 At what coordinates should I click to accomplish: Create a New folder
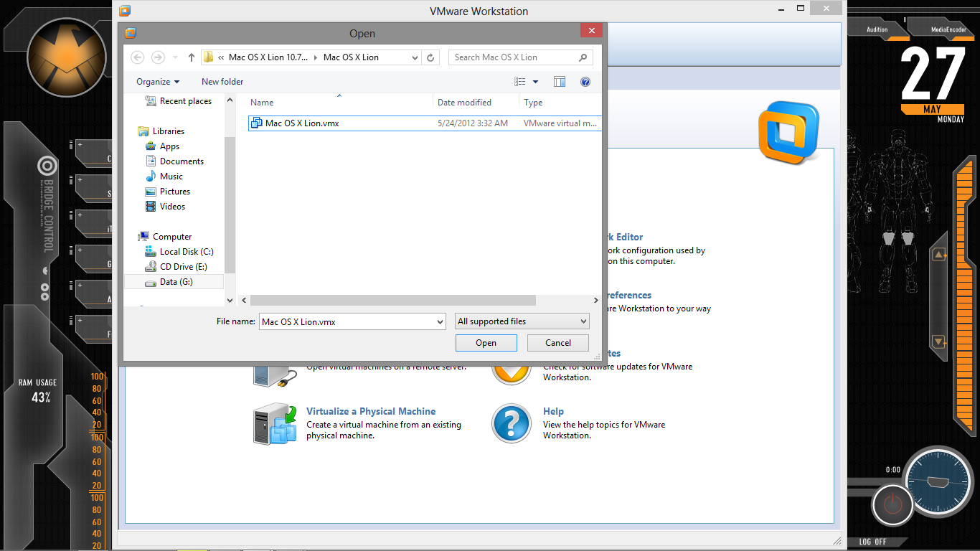(222, 82)
